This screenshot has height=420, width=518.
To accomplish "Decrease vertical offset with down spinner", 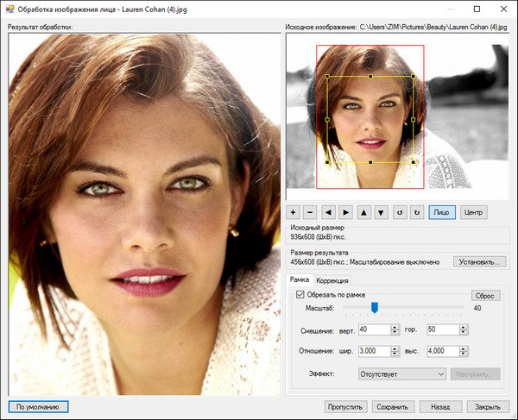I will click(x=395, y=332).
